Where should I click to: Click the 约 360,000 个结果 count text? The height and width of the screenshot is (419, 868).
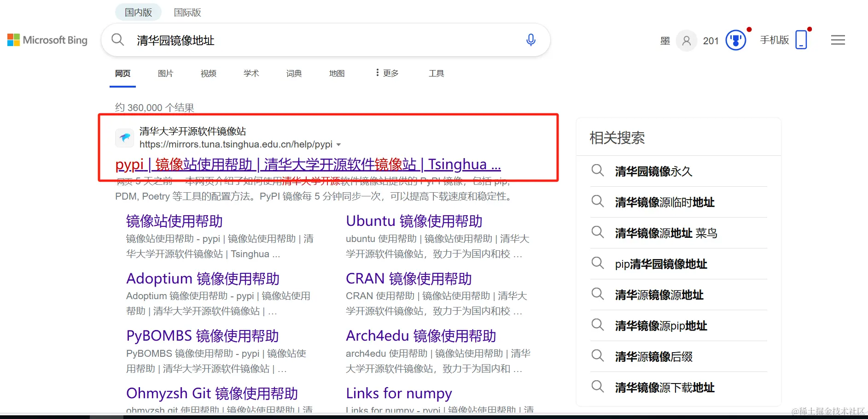[155, 107]
